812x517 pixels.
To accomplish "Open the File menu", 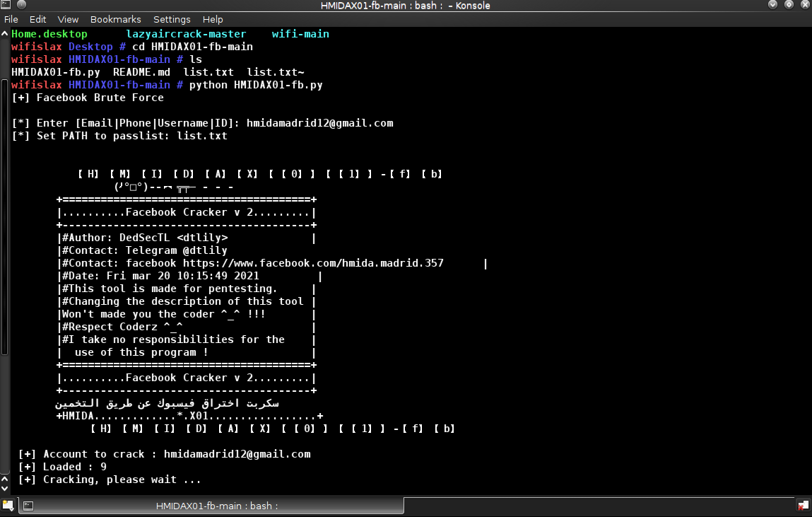I will point(11,19).
